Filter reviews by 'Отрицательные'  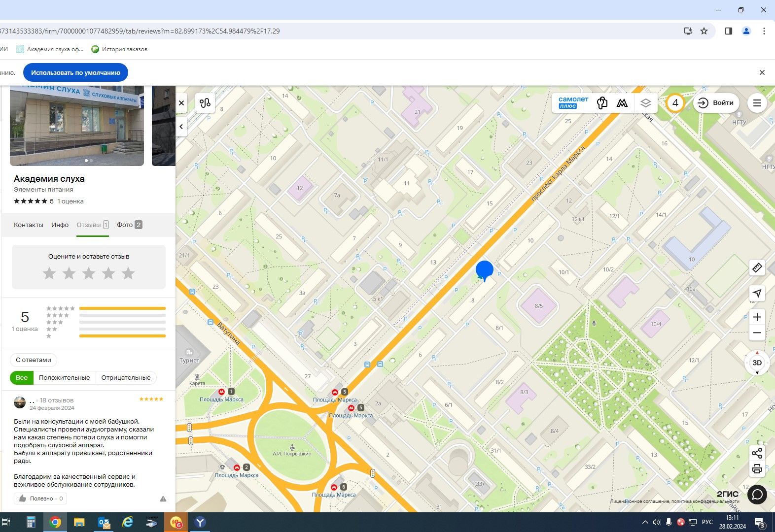coord(126,378)
